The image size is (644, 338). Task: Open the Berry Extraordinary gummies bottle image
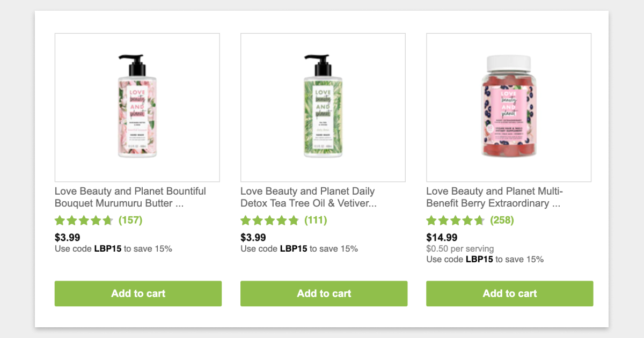click(x=509, y=107)
